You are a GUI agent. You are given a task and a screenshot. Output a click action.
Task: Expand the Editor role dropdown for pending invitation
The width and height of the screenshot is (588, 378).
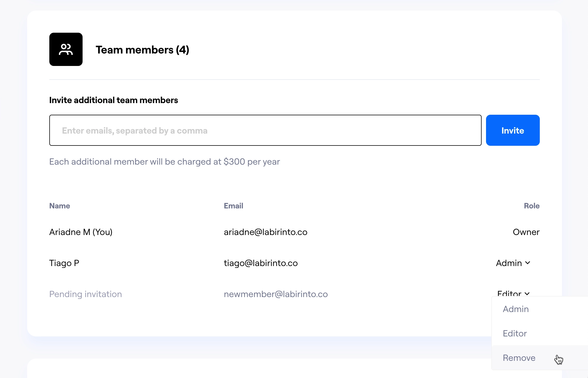point(513,294)
